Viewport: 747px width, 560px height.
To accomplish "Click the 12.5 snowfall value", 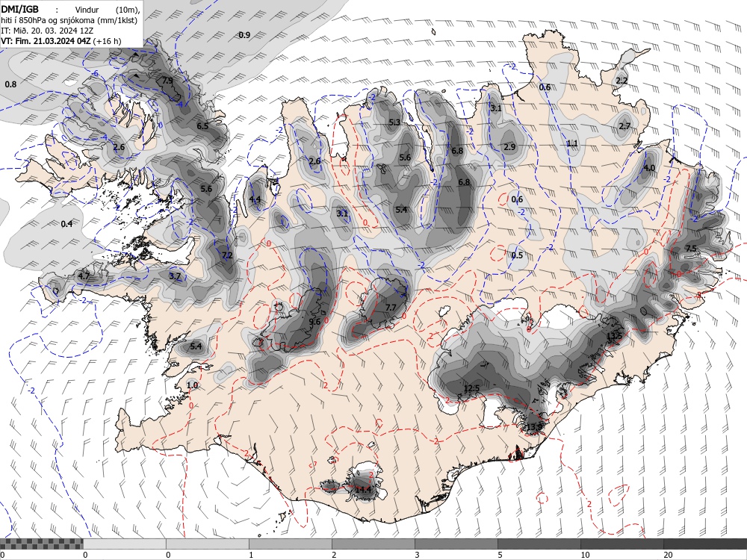I will click(x=471, y=388).
